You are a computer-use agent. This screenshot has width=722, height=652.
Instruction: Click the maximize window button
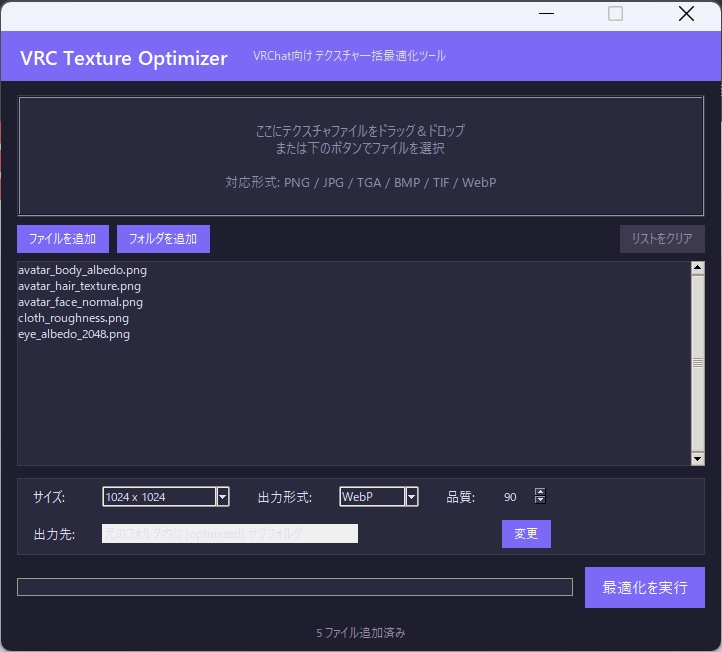[x=615, y=14]
